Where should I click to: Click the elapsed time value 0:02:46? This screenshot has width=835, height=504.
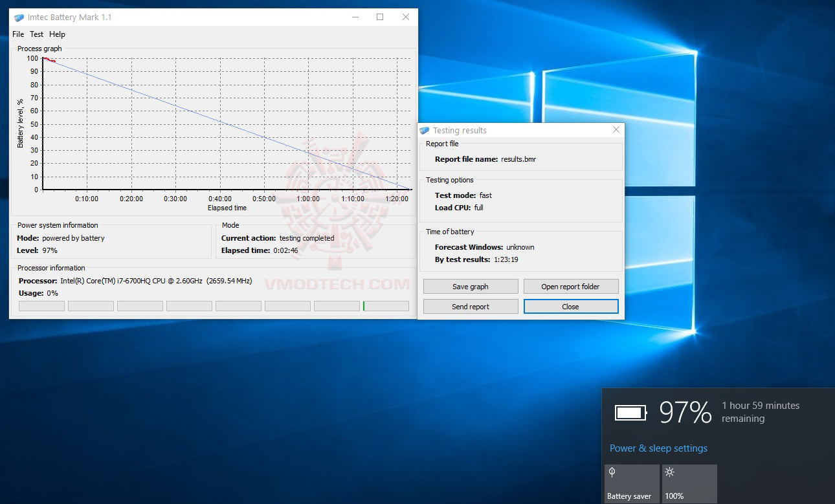285,250
